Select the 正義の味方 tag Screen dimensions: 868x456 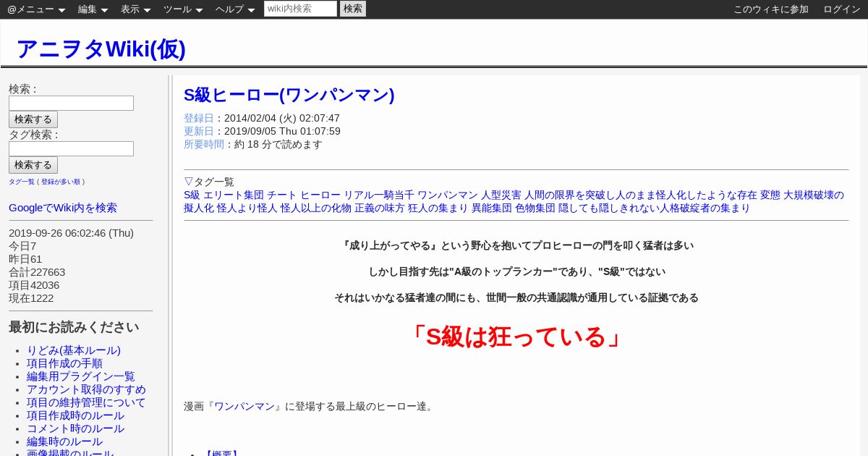[x=380, y=208]
